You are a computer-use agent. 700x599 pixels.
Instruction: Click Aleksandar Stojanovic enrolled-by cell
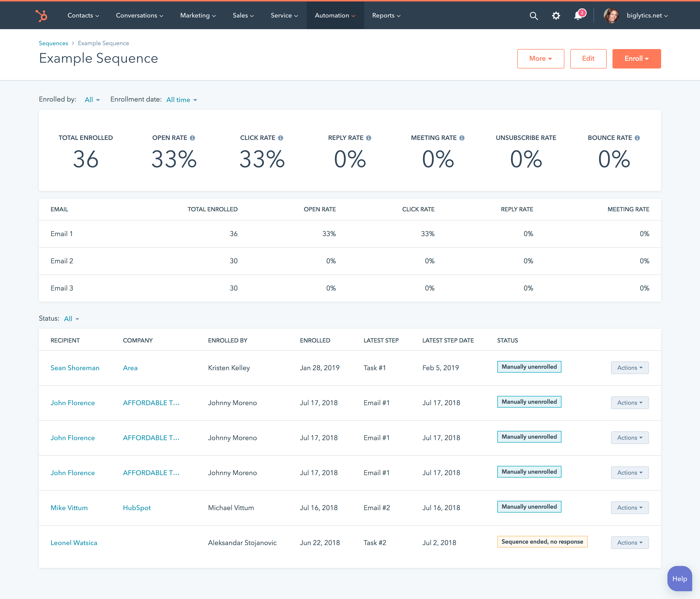242,543
